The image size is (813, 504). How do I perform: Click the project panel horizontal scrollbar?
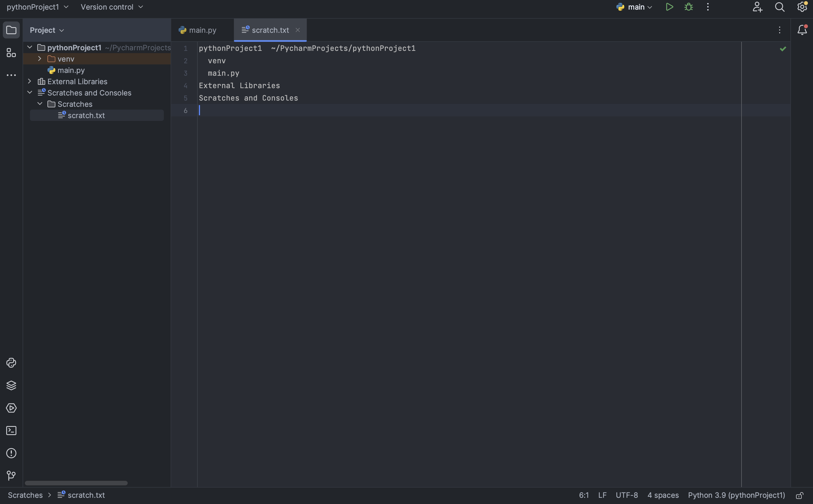76,483
